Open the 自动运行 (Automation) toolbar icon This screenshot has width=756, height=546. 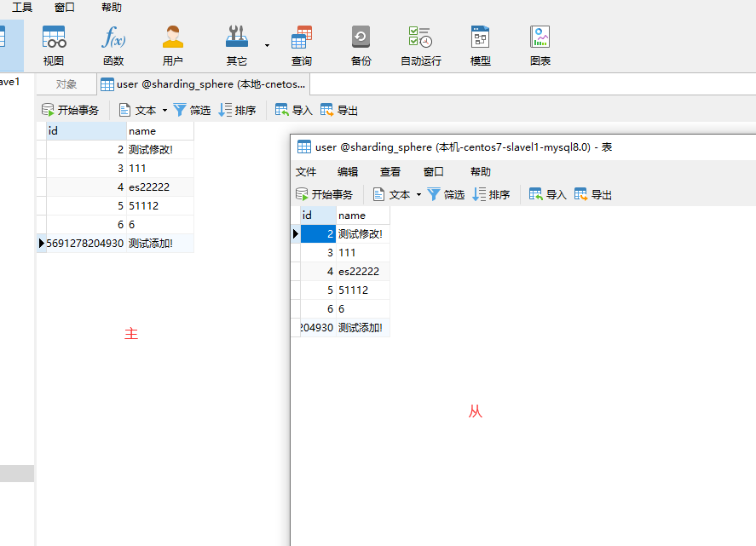click(421, 46)
